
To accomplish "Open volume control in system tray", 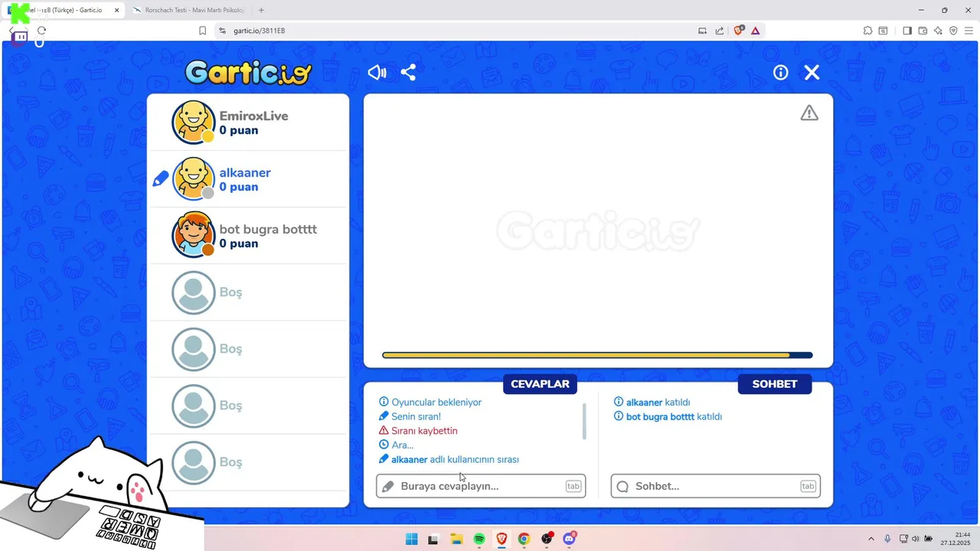I will pos(916,539).
